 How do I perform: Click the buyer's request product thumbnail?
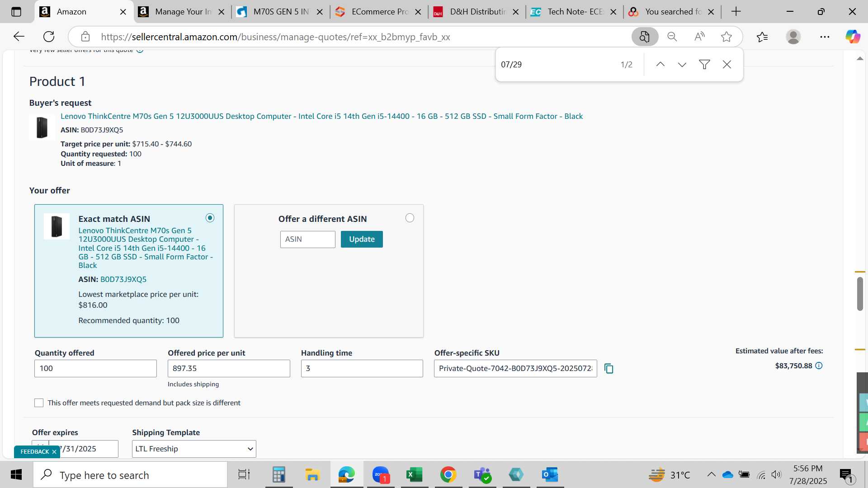pos(42,127)
